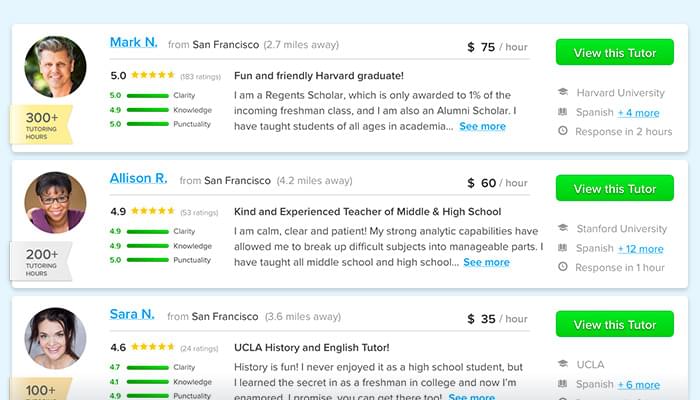Open Mark N.'s tutor profile name link
Screen dimensions: 700x400
tap(133, 43)
